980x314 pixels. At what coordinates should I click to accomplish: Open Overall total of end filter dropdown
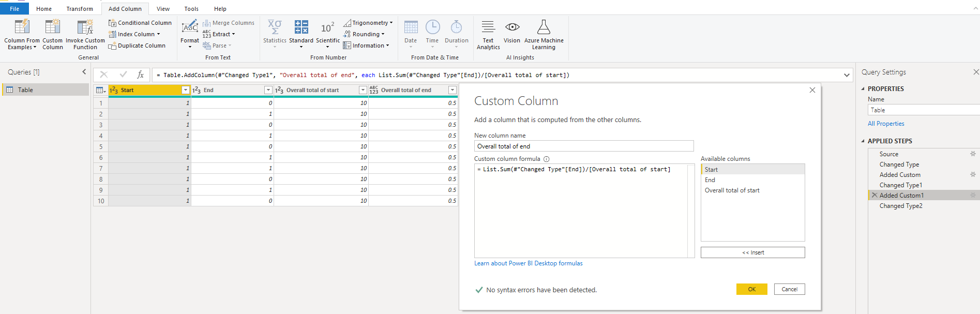453,90
